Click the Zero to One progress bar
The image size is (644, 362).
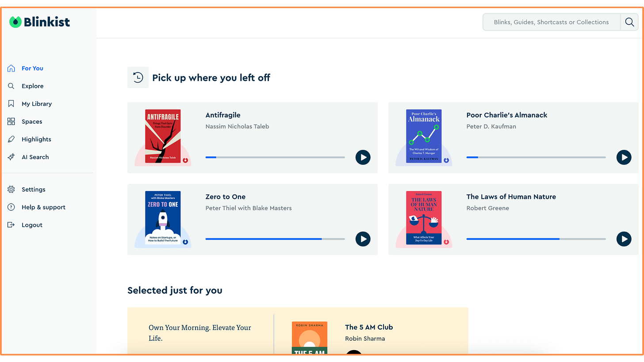(x=275, y=239)
